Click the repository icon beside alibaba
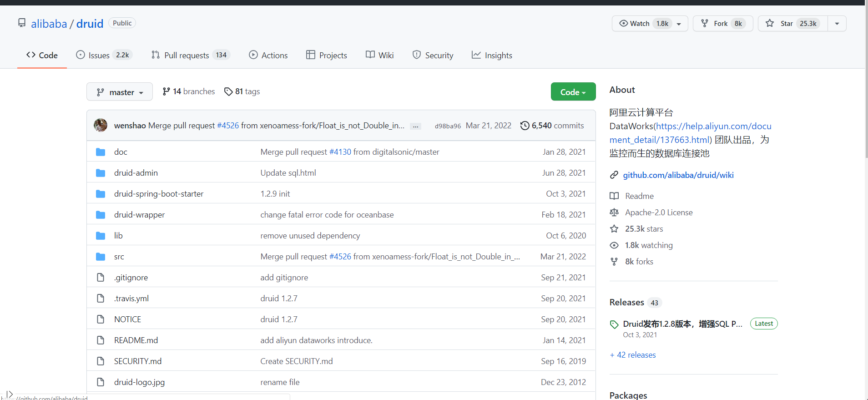868x400 pixels. 22,23
